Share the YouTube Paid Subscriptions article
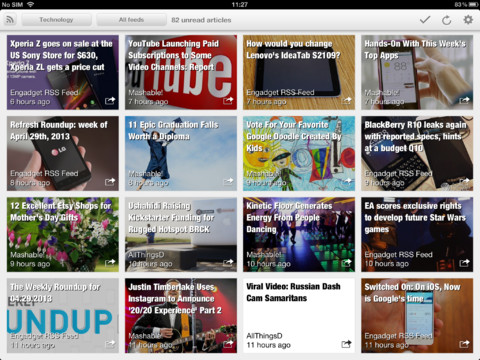480x360 pixels. click(x=228, y=100)
